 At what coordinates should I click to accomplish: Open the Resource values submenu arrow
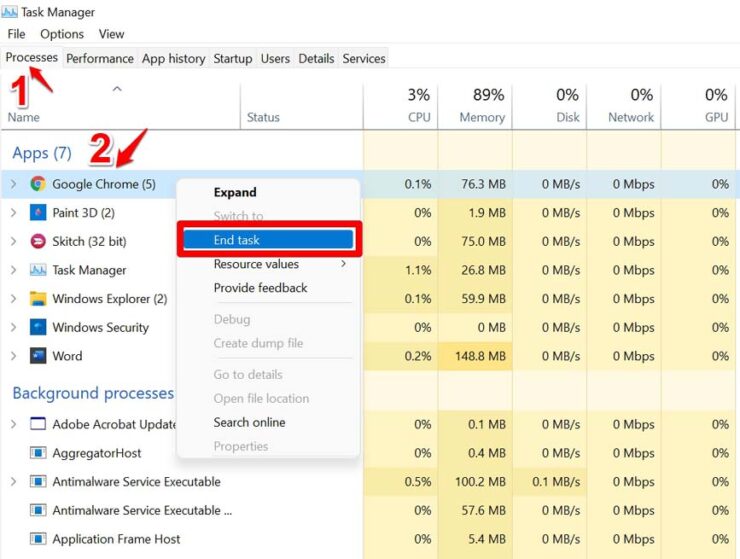(344, 264)
